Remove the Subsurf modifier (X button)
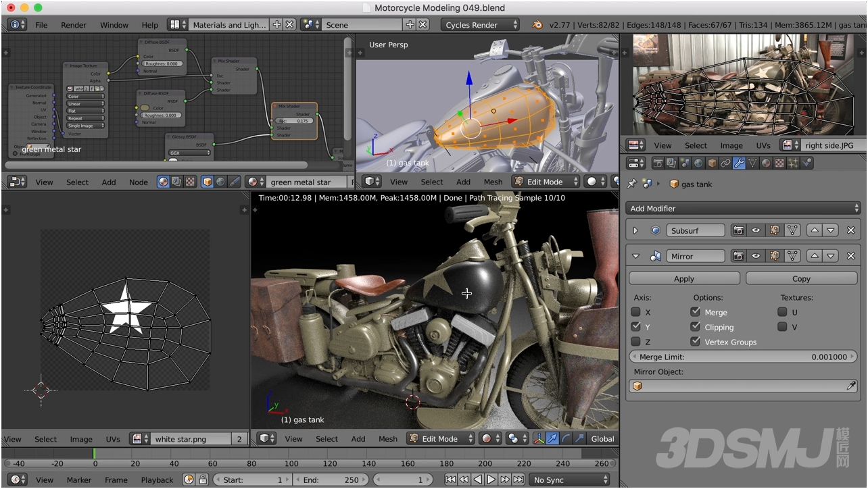Image resolution: width=868 pixels, height=489 pixels. coord(850,230)
